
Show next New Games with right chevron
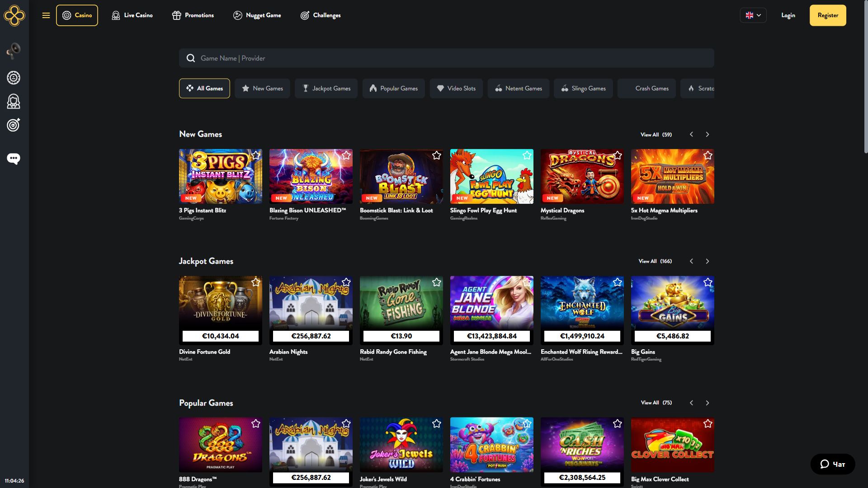708,135
